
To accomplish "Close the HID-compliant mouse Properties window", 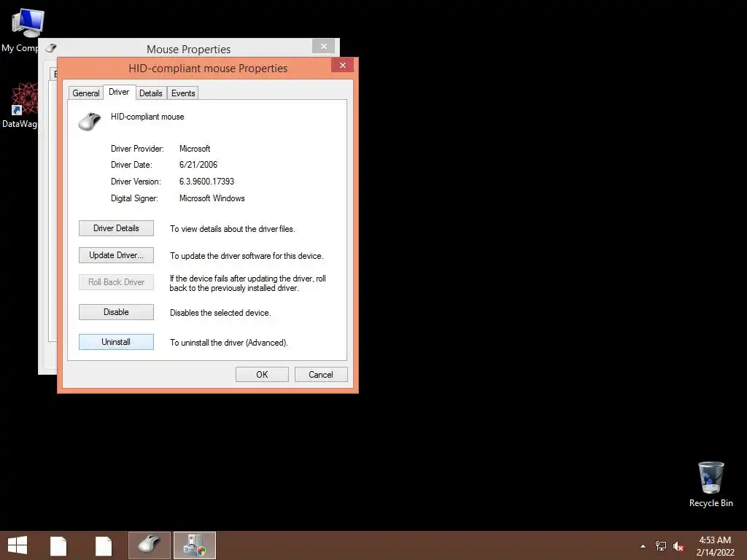I will click(343, 65).
